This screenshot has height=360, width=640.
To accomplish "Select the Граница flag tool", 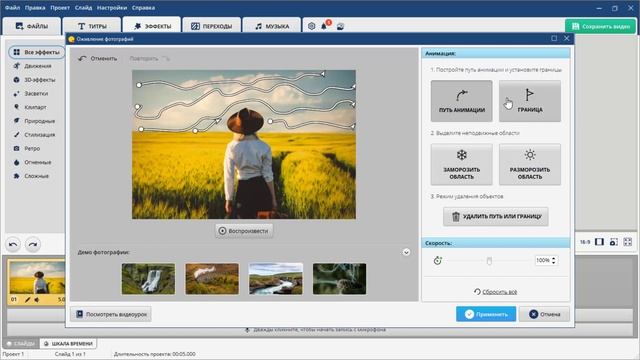I will 529,101.
